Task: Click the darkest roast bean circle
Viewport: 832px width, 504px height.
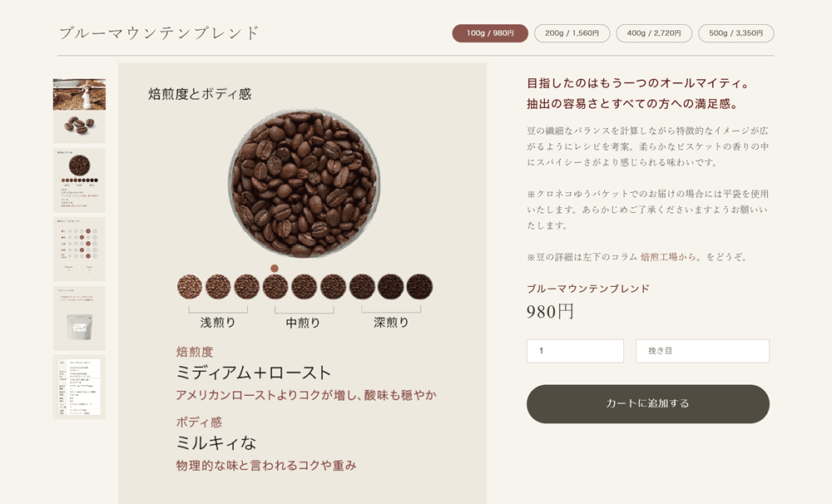Action: (419, 286)
